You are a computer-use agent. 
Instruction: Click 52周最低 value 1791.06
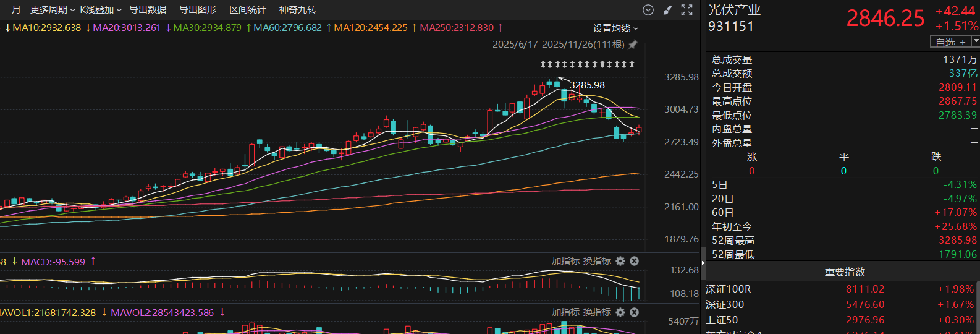click(958, 254)
